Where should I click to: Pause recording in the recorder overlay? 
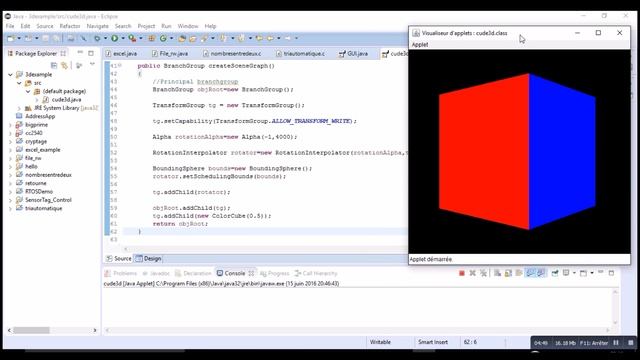click(x=616, y=343)
